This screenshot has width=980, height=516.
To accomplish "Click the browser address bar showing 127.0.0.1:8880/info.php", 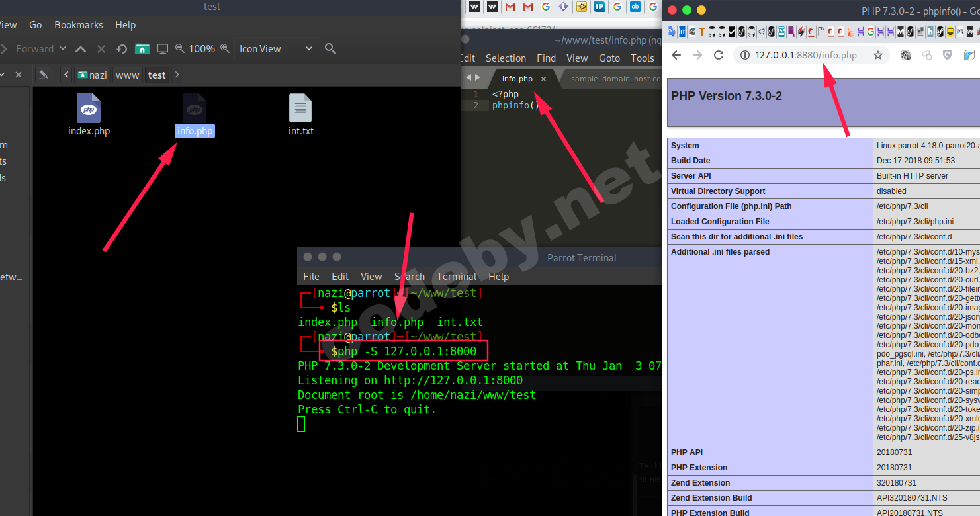I will tap(811, 55).
